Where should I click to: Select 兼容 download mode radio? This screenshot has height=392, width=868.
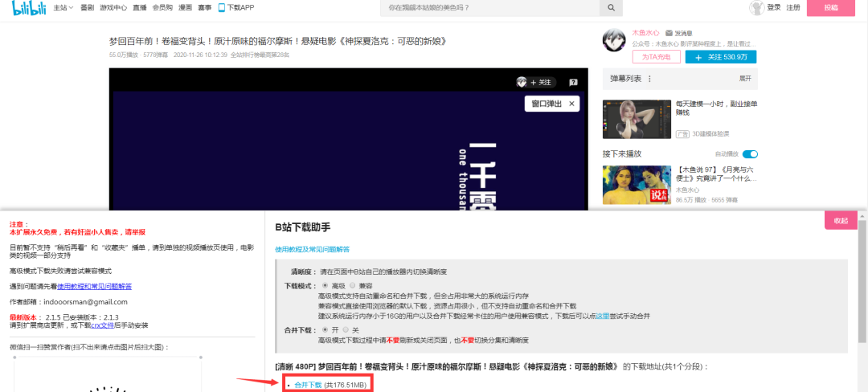click(x=353, y=286)
